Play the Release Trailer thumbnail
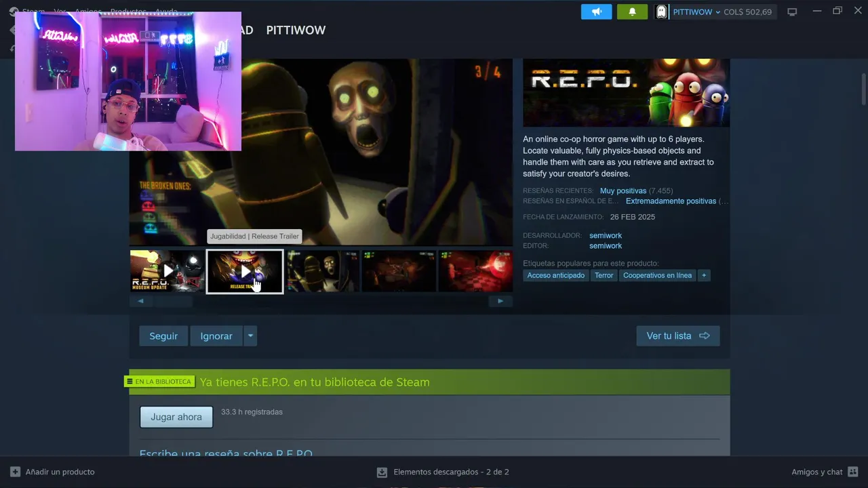 pos(245,271)
